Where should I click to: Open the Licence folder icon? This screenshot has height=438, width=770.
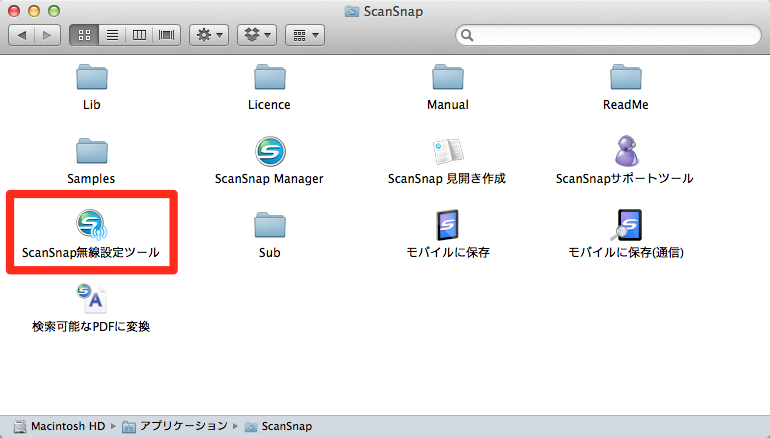[270, 77]
